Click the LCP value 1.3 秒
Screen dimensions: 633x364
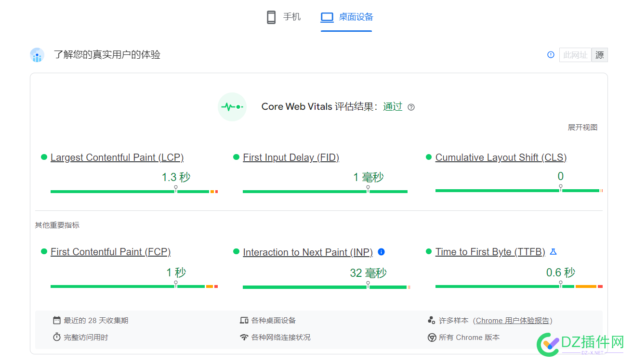coord(176,178)
